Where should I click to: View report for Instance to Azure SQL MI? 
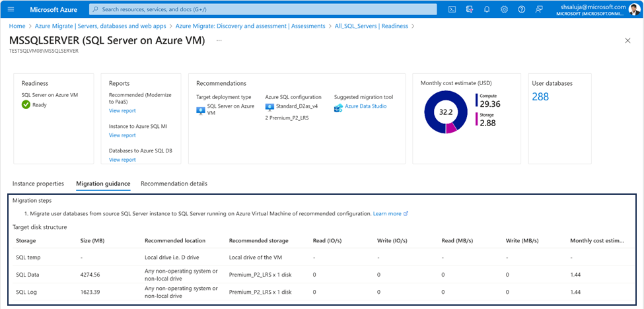[122, 135]
